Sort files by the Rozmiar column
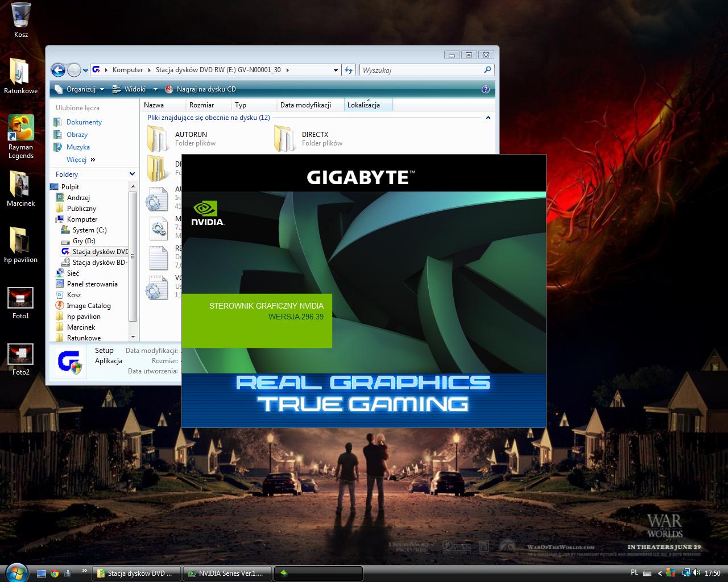 click(x=209, y=105)
